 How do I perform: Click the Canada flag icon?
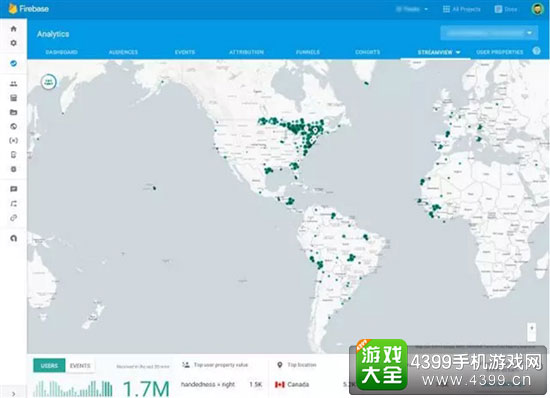coord(280,385)
